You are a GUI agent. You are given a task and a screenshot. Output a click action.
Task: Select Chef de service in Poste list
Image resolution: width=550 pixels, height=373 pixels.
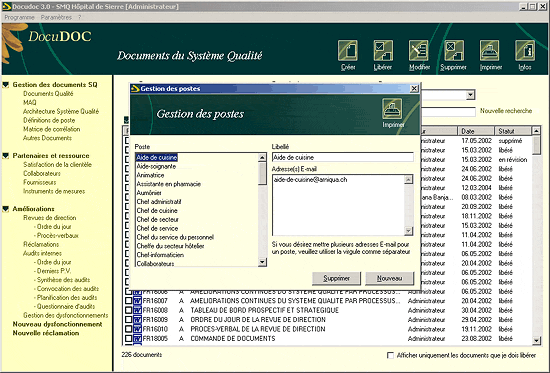(x=157, y=228)
